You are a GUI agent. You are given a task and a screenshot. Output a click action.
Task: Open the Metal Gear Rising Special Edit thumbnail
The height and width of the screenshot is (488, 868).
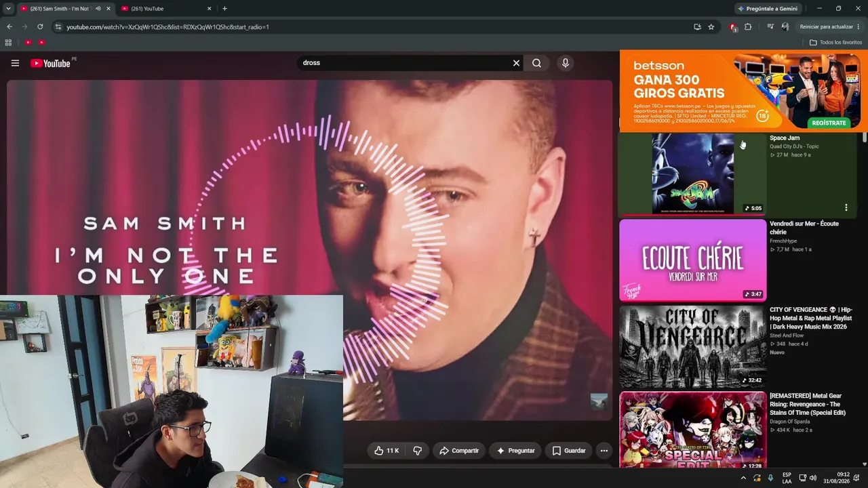(x=692, y=430)
